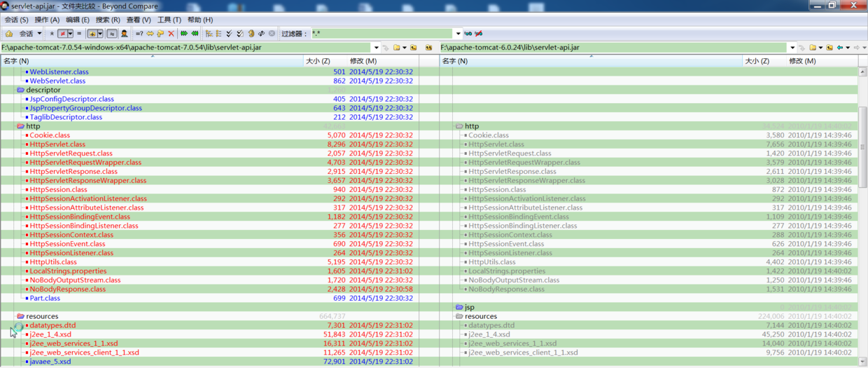
Task: Click the compare contents =? icon
Action: (x=139, y=33)
